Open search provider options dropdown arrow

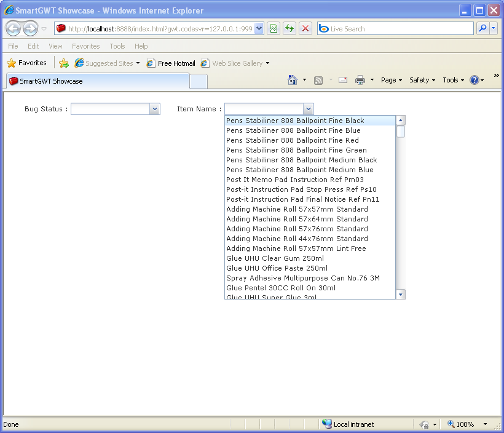(x=494, y=29)
